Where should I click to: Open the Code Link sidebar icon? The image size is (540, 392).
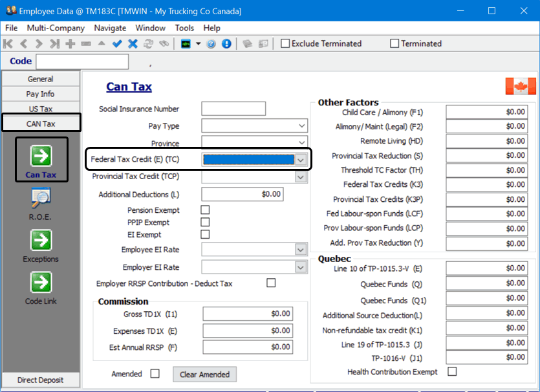click(x=40, y=282)
